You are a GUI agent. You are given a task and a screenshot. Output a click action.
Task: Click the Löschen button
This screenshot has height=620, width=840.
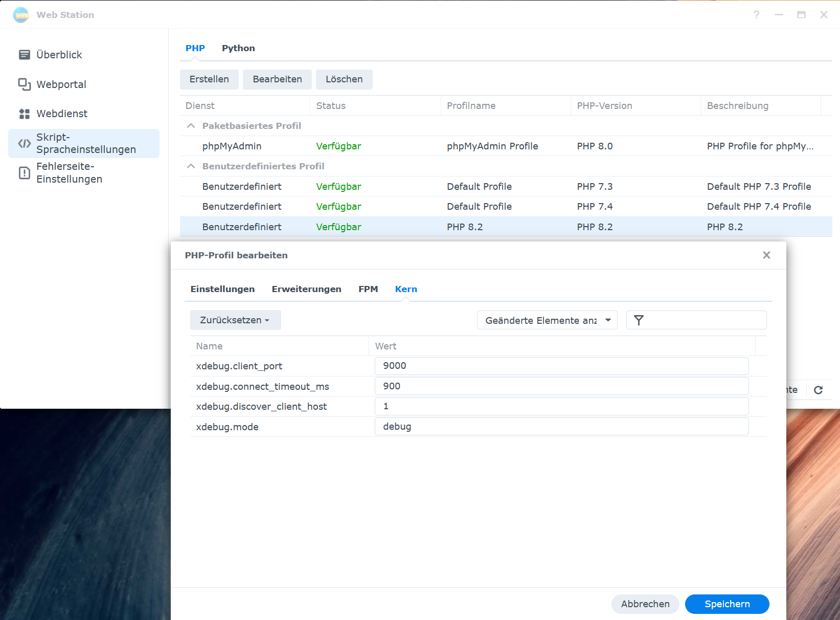tap(344, 79)
